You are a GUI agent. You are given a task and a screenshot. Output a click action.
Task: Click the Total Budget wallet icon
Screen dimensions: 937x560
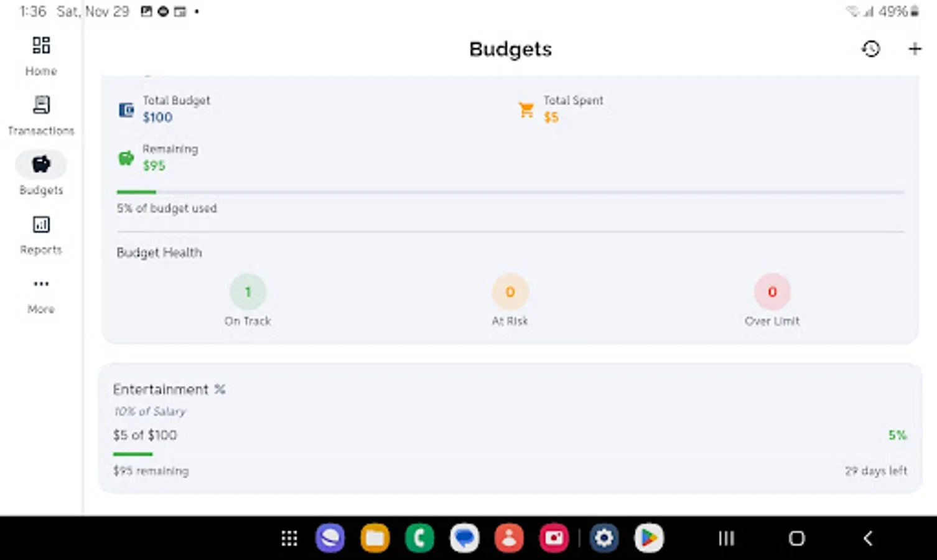click(x=125, y=109)
